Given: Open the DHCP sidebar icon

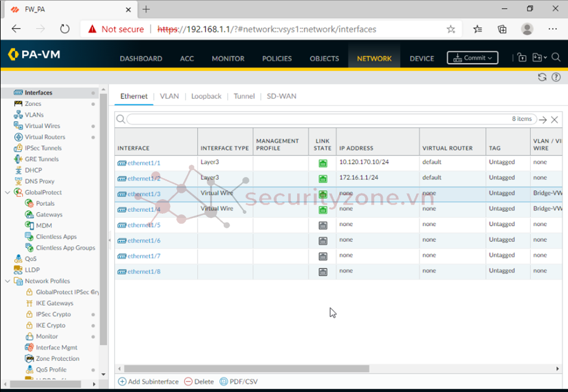Looking at the screenshot, I should (18, 170).
